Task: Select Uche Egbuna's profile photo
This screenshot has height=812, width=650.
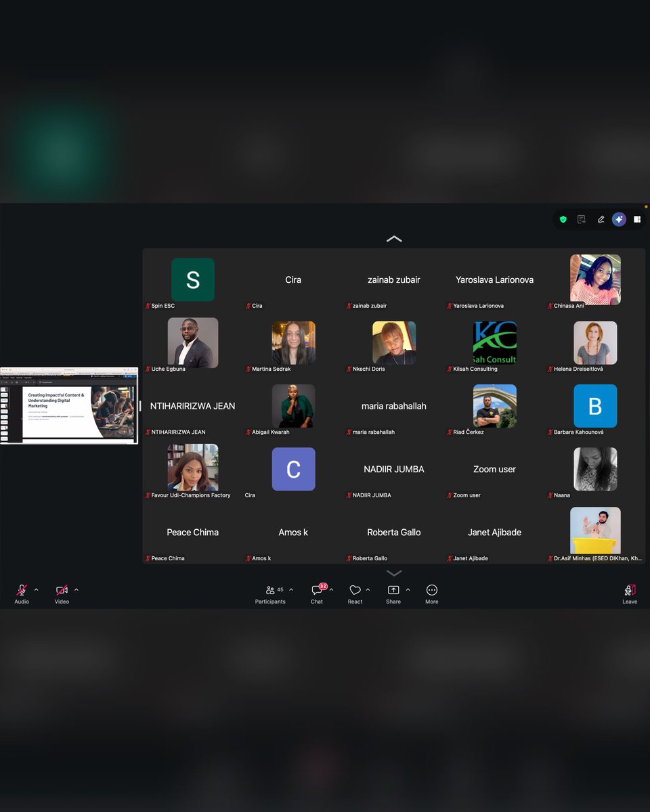Action: click(193, 342)
